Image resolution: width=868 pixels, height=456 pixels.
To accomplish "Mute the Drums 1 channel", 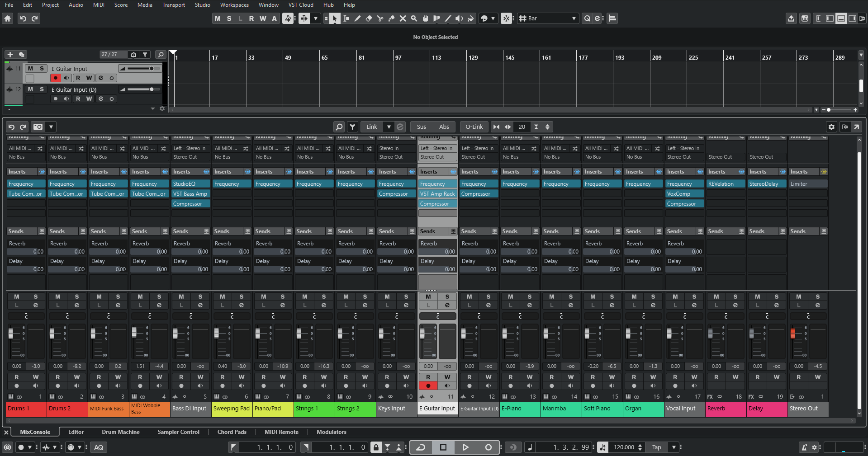I will point(16,297).
